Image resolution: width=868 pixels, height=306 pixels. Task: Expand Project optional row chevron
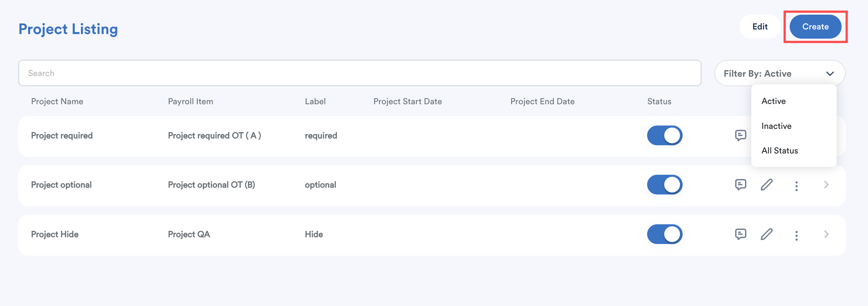coord(826,184)
